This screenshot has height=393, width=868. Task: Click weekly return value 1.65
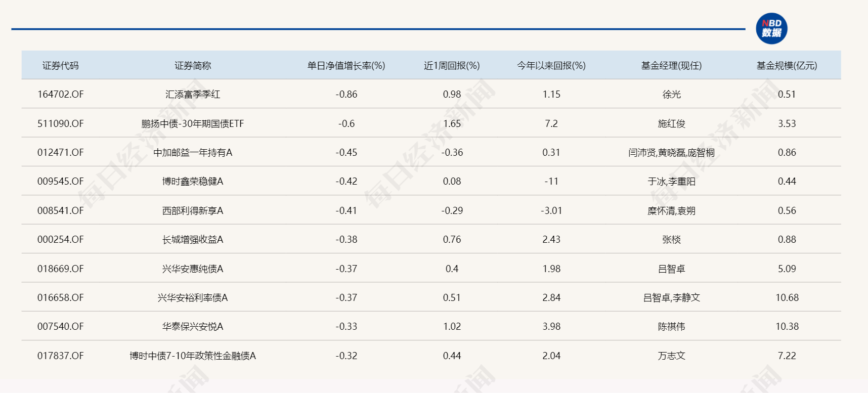[x=452, y=123]
